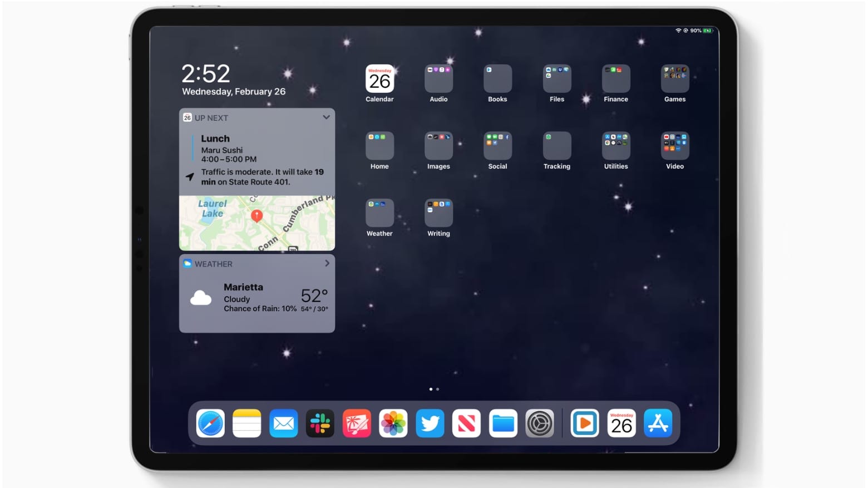Open the Notes app
This screenshot has width=868, height=488.
(246, 423)
